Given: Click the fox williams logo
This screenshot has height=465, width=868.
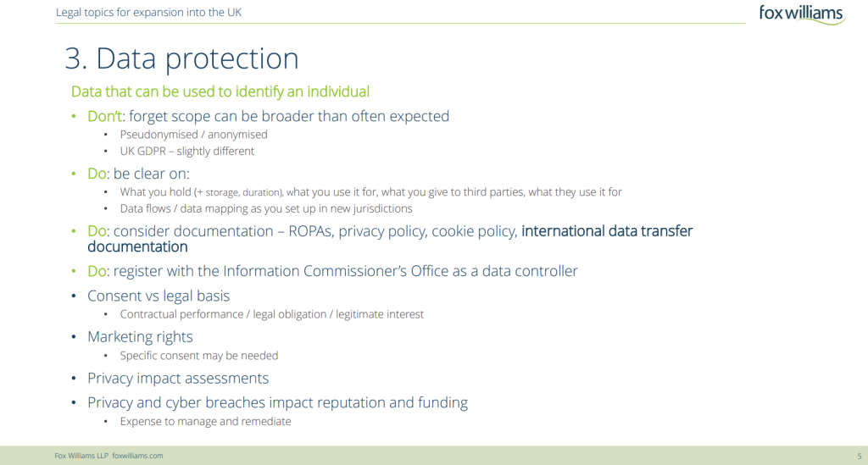Looking at the screenshot, I should pos(802,14).
